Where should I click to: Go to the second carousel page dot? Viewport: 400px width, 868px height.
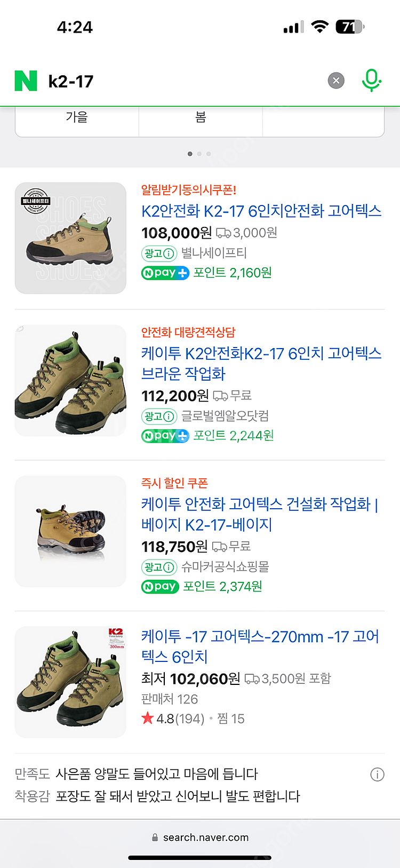(x=199, y=154)
